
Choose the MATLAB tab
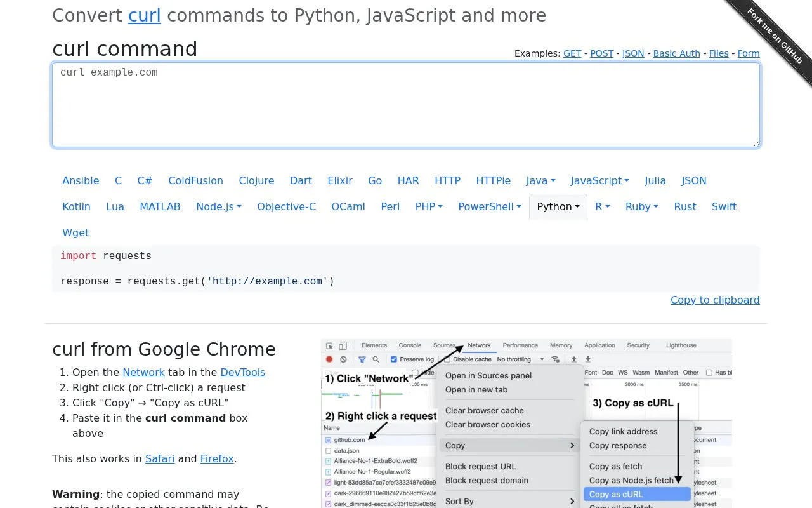click(x=160, y=206)
